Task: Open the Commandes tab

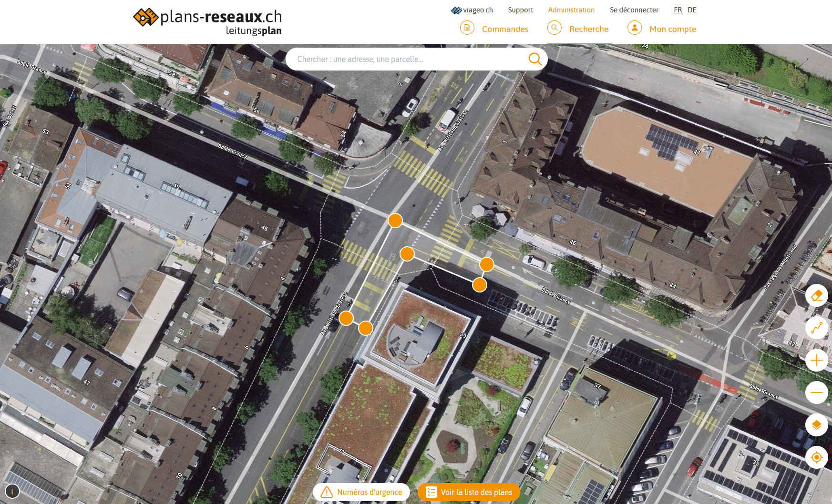Action: [x=494, y=29]
